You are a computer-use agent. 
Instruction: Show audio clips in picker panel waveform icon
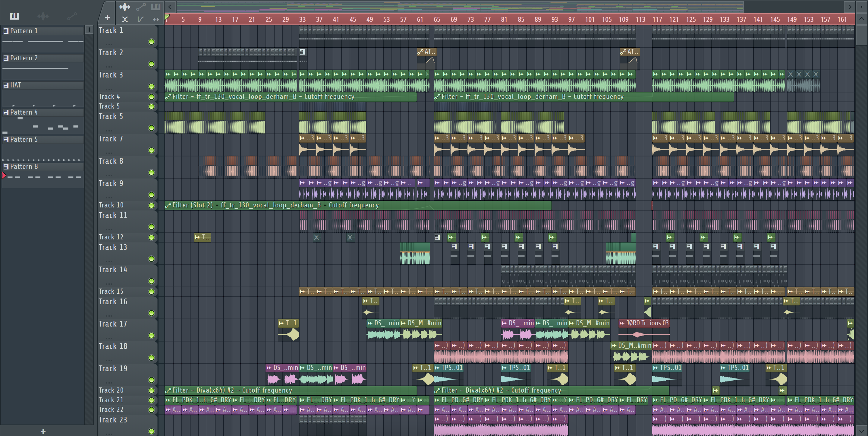pyautogui.click(x=43, y=16)
